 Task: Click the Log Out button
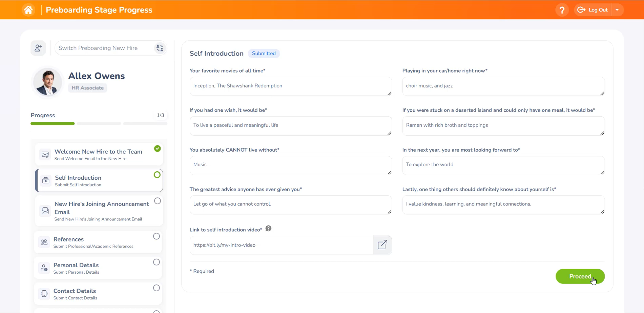tap(593, 10)
